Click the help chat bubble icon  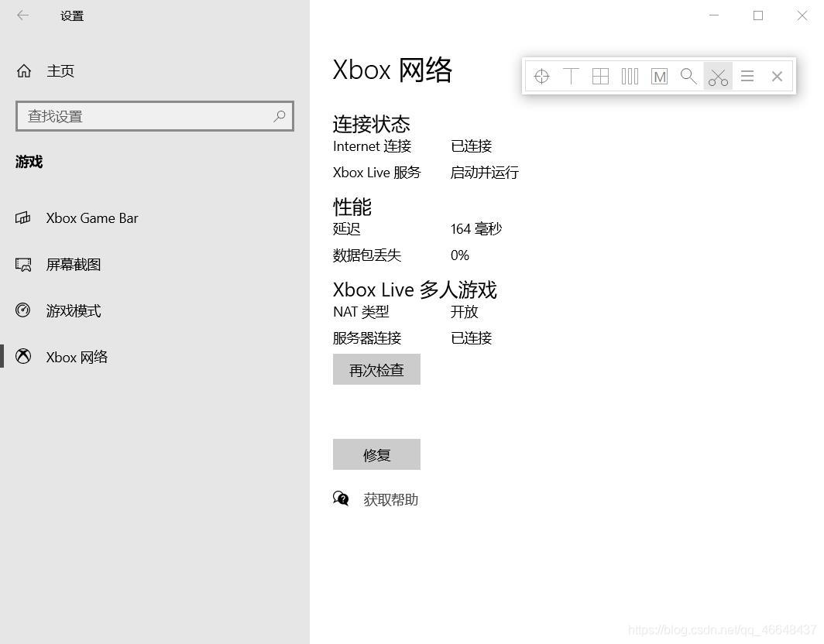[x=341, y=498]
